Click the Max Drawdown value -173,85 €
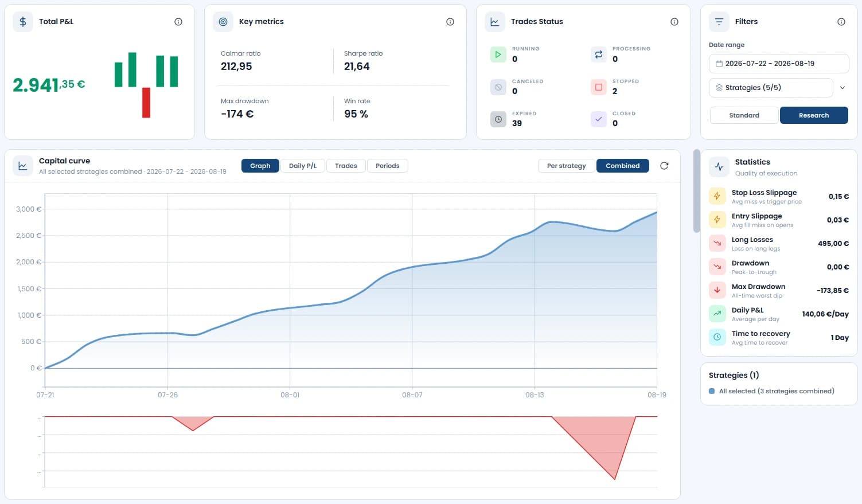Viewport: 862px width, 504px height. [x=833, y=291]
